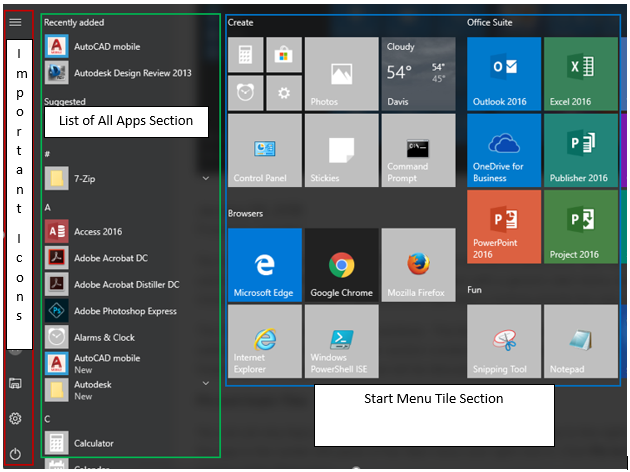
Task: Click the Browsers group title
Action: (x=245, y=214)
